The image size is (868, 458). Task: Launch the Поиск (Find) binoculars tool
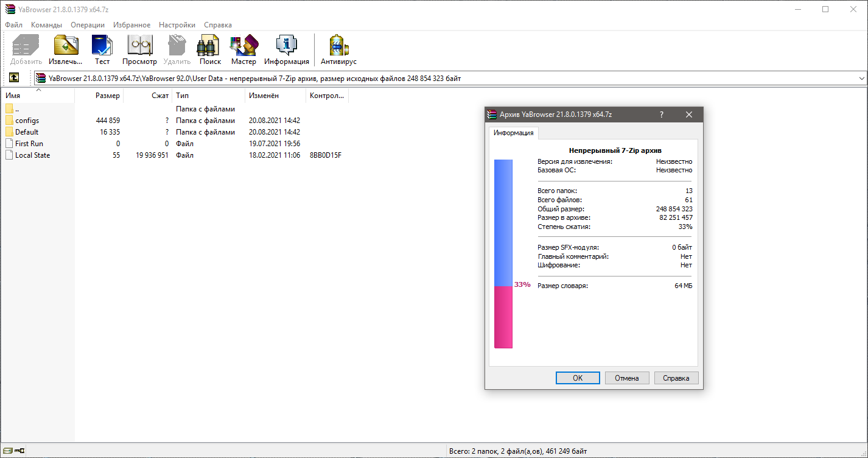pyautogui.click(x=210, y=50)
